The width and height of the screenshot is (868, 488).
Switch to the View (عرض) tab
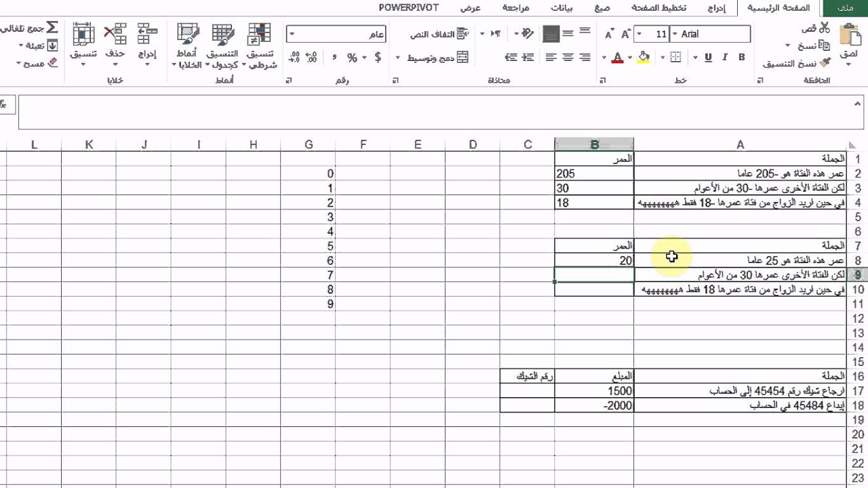(471, 8)
